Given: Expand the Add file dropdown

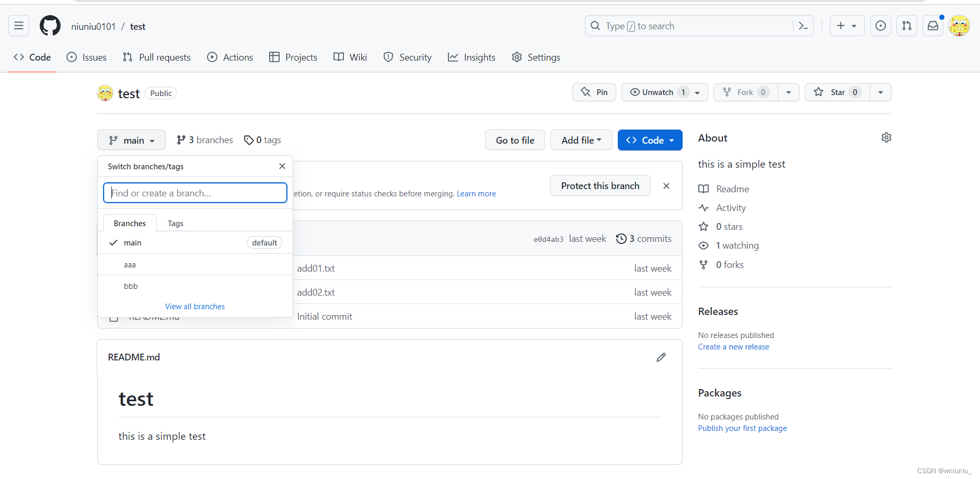Looking at the screenshot, I should click(x=581, y=140).
